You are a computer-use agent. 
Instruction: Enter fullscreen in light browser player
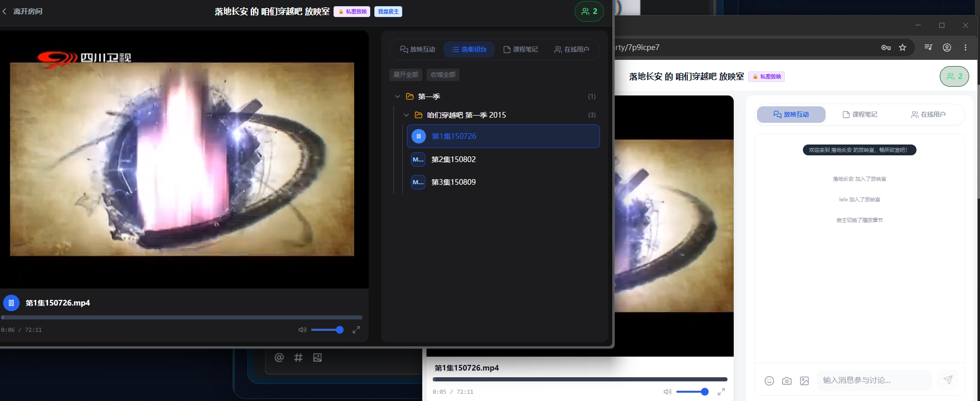coord(721,392)
